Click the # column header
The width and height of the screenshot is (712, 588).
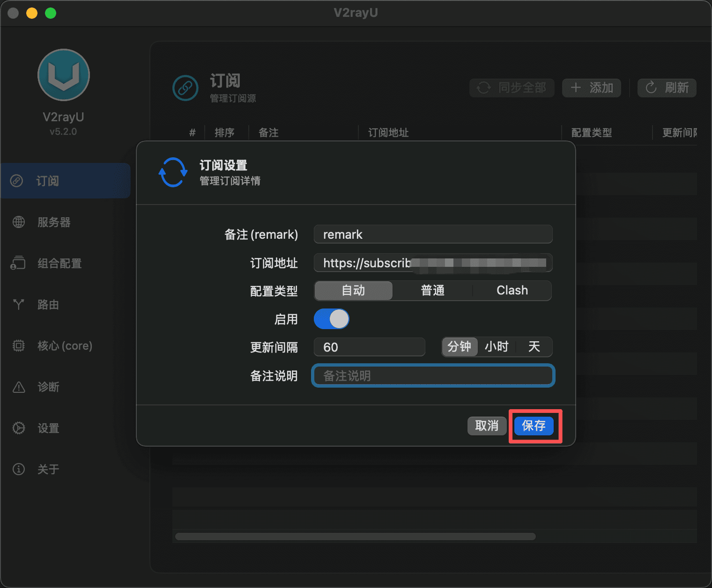(192, 133)
